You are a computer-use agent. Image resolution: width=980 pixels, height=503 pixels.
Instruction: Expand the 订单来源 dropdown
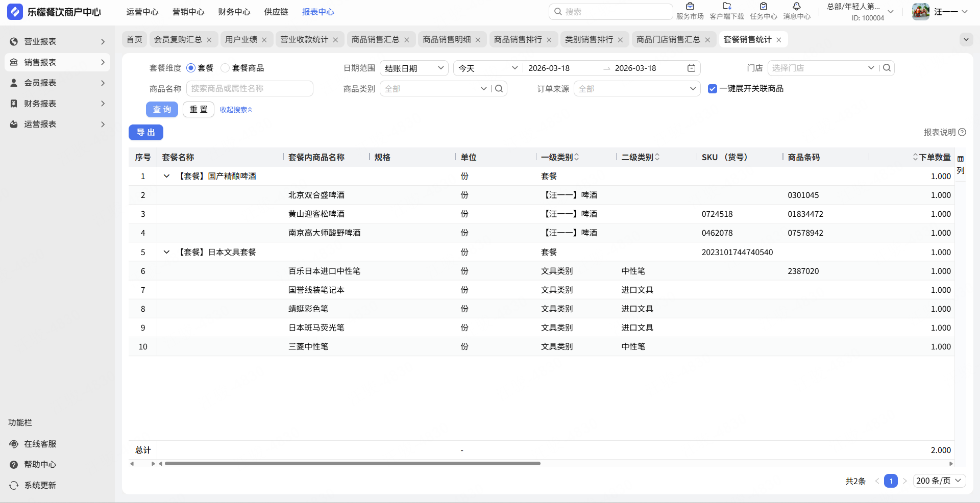tap(636, 89)
